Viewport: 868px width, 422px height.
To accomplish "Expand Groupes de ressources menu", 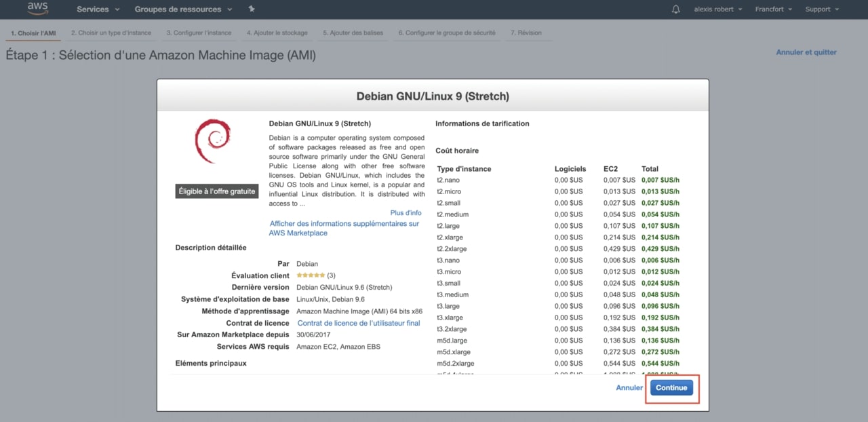I will click(x=183, y=9).
